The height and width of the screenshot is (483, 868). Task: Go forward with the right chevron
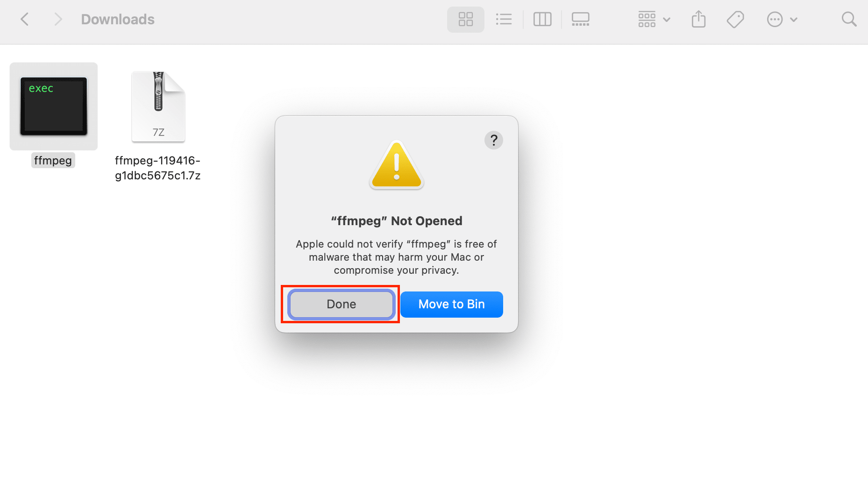(x=58, y=19)
